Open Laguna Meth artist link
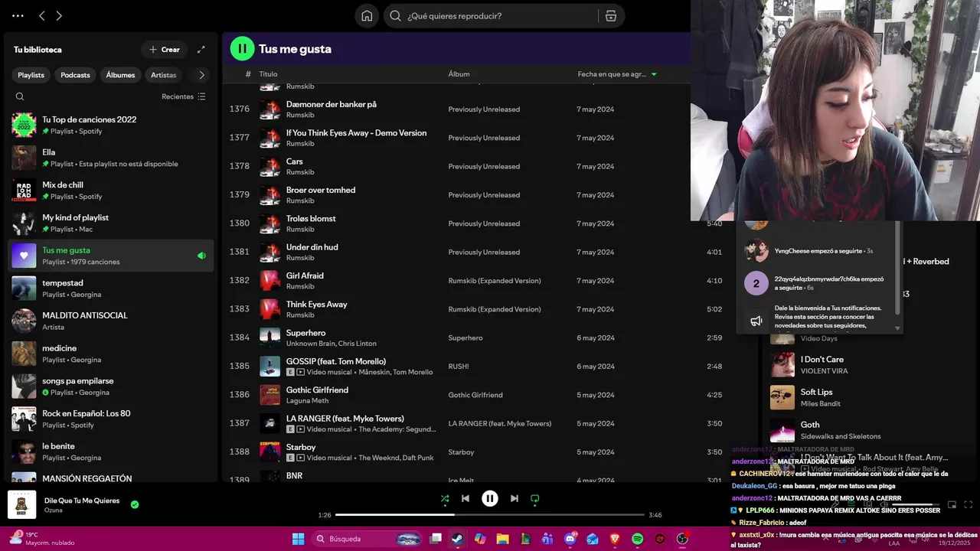This screenshot has width=980, height=551. coord(307,401)
